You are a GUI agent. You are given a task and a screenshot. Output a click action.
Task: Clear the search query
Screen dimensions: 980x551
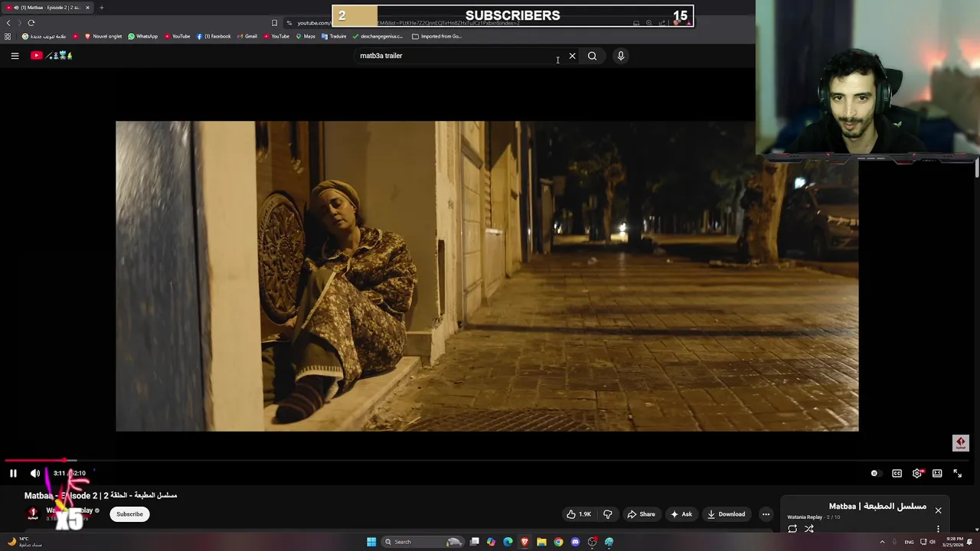572,56
